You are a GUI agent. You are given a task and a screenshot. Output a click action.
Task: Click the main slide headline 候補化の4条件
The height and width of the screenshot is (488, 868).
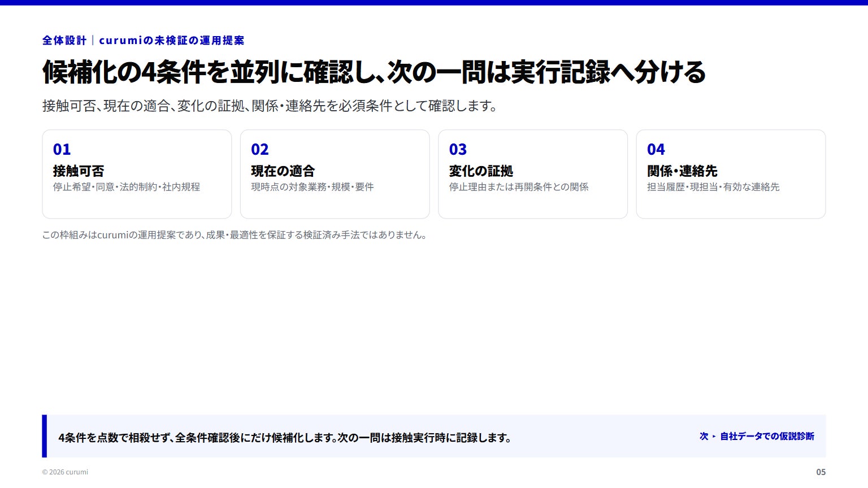tap(374, 72)
